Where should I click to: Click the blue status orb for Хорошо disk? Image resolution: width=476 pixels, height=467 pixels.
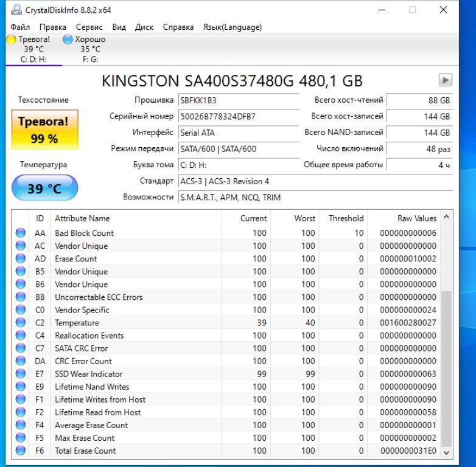(68, 40)
